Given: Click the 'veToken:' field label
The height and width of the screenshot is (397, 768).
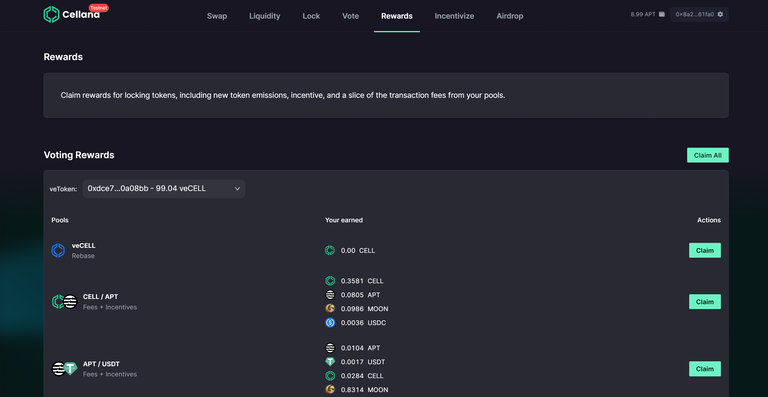Looking at the screenshot, I should 63,189.
